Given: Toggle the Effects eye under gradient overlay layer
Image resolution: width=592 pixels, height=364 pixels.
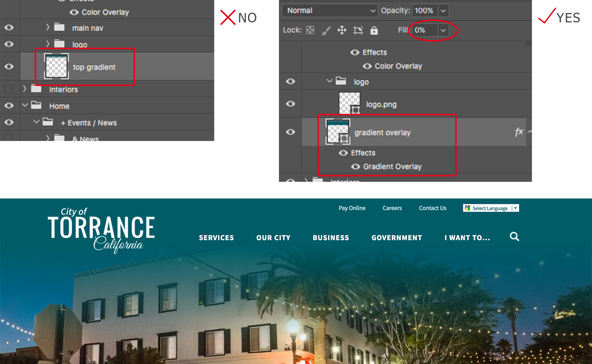Looking at the screenshot, I should point(343,153).
